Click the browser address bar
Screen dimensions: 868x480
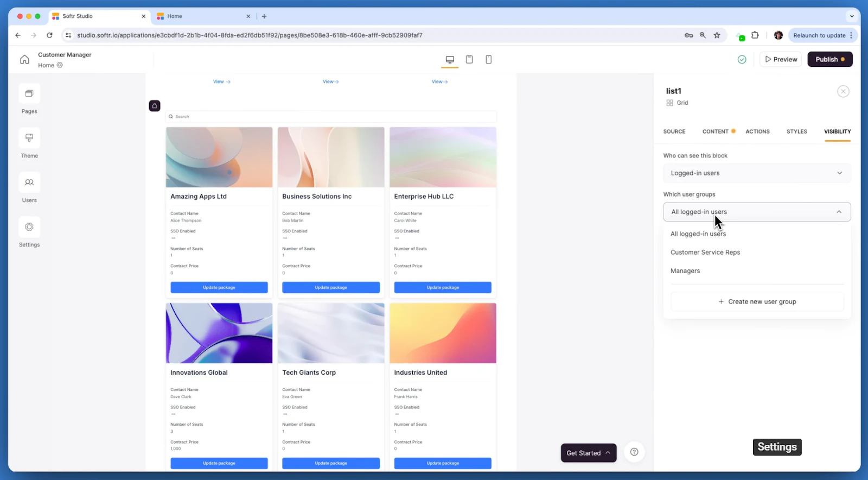click(x=374, y=35)
